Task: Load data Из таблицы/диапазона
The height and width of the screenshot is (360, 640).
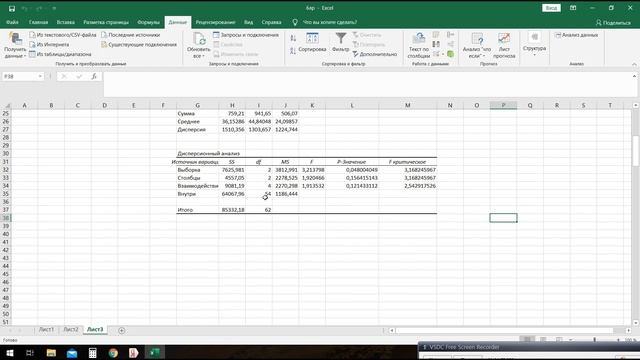Action: (60, 54)
